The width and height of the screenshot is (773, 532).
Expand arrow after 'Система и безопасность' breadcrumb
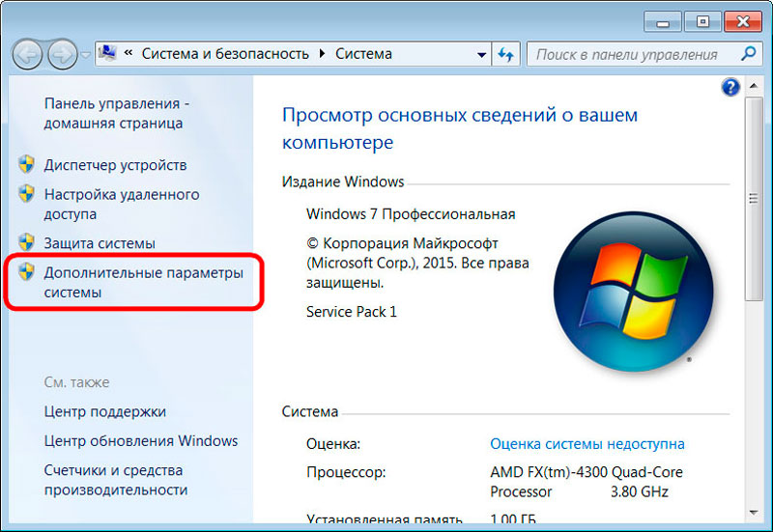click(322, 54)
